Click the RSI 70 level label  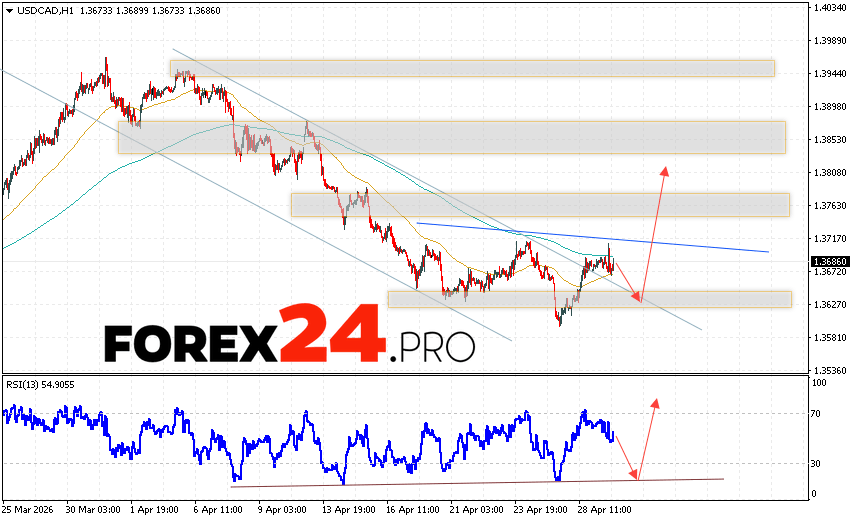(818, 413)
